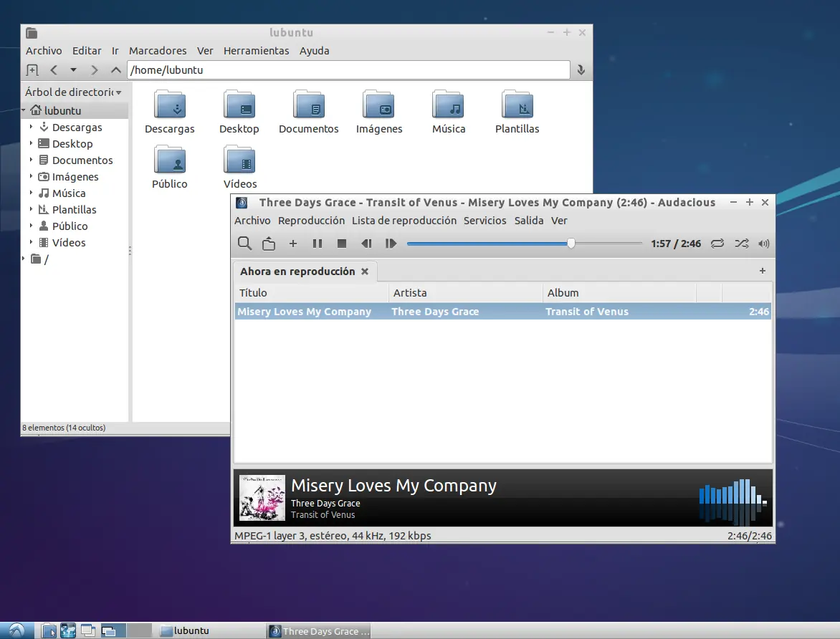Sort playlist by the Artista column header
This screenshot has width=840, height=639.
pyautogui.click(x=466, y=293)
